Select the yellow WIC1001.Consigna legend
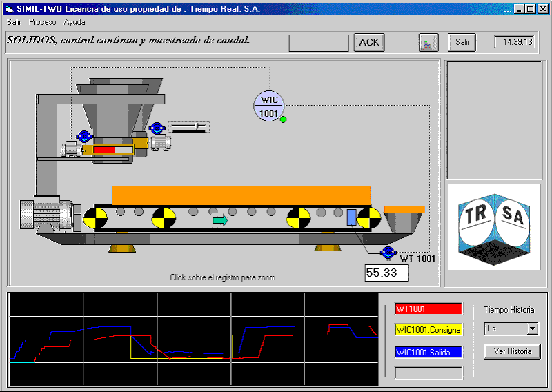Viewport: 552px width, 392px height. click(428, 330)
